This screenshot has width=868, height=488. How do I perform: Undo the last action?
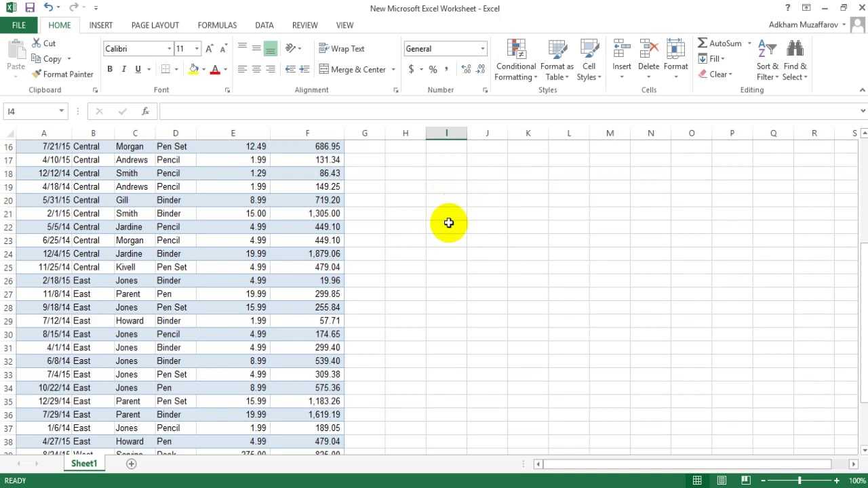click(48, 8)
